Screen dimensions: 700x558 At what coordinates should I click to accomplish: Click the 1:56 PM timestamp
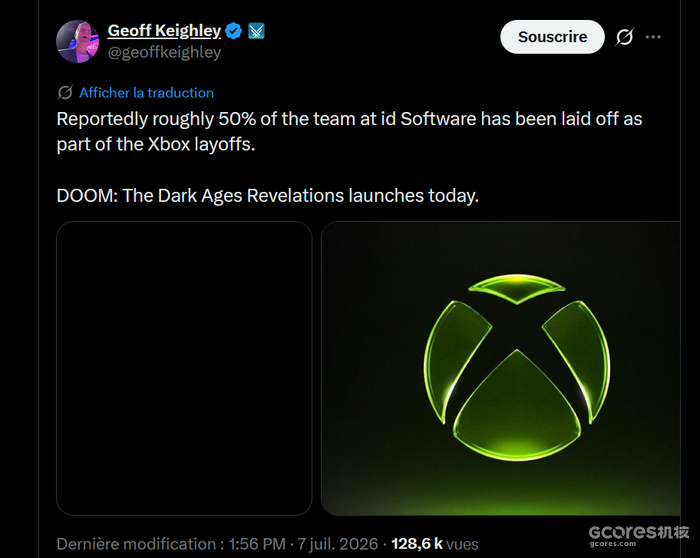pos(257,544)
